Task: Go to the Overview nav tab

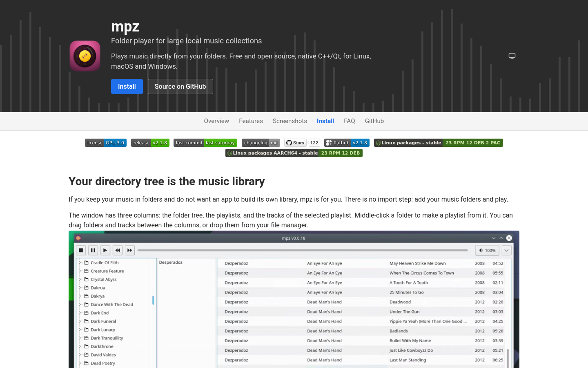Action: [216, 121]
